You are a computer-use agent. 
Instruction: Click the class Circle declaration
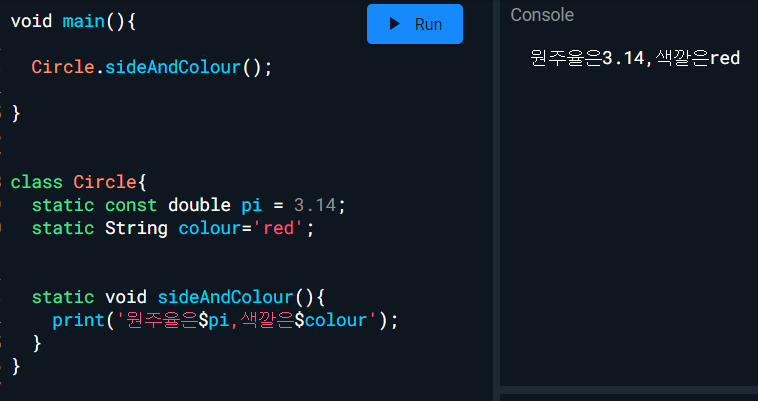pyautogui.click(x=78, y=182)
